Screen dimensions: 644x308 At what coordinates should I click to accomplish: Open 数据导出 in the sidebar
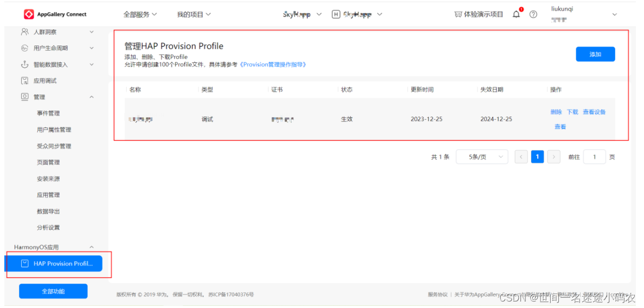tap(48, 211)
